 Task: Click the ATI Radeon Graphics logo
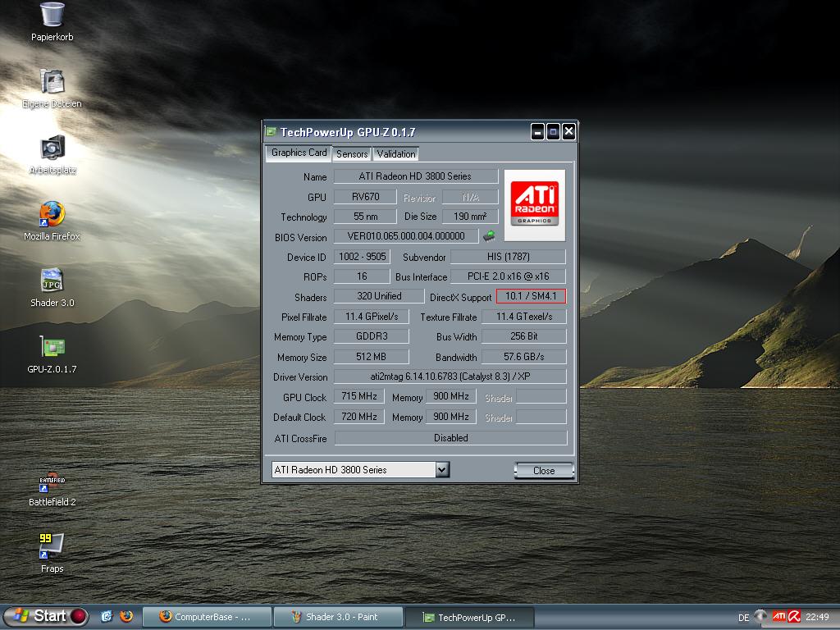click(535, 205)
